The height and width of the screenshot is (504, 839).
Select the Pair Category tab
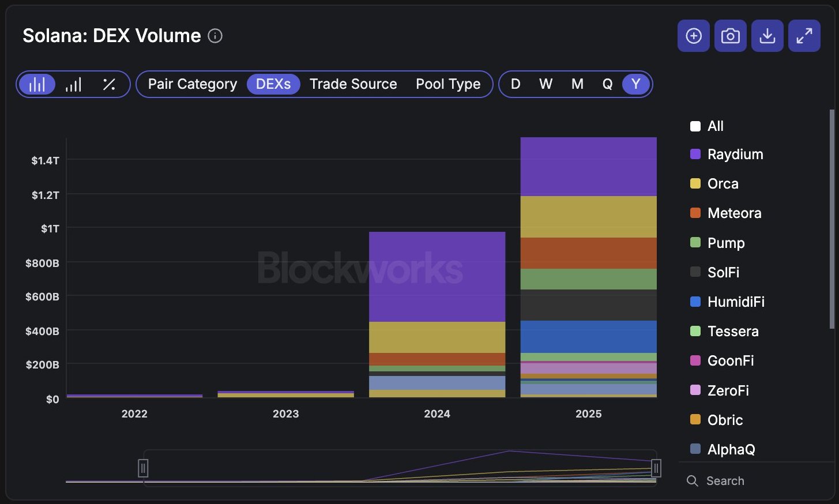coord(193,84)
